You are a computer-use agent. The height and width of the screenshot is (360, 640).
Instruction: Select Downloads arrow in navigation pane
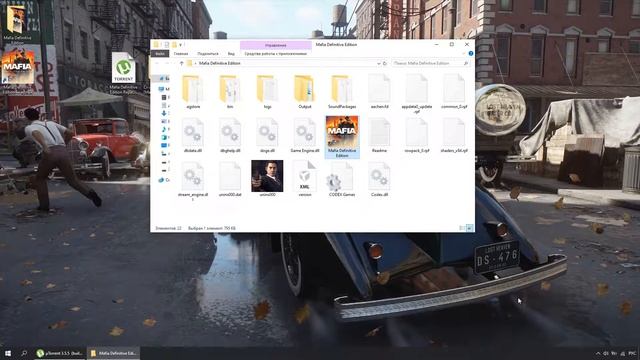click(x=164, y=113)
